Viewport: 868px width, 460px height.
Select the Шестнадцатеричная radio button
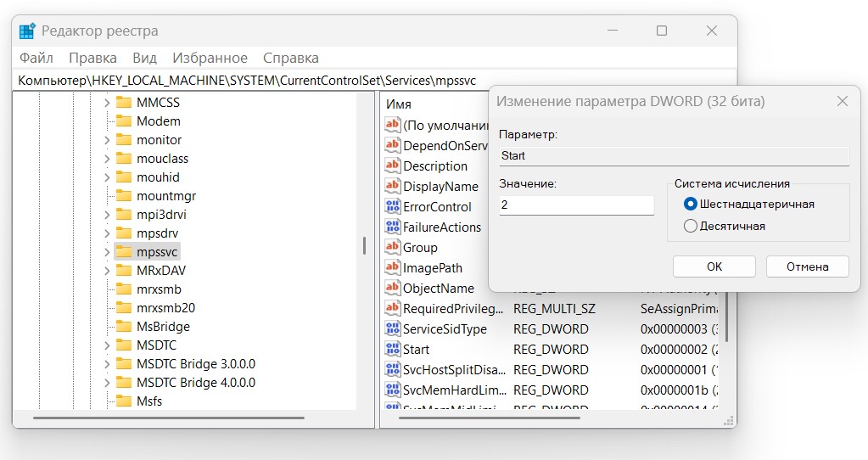[x=691, y=205]
